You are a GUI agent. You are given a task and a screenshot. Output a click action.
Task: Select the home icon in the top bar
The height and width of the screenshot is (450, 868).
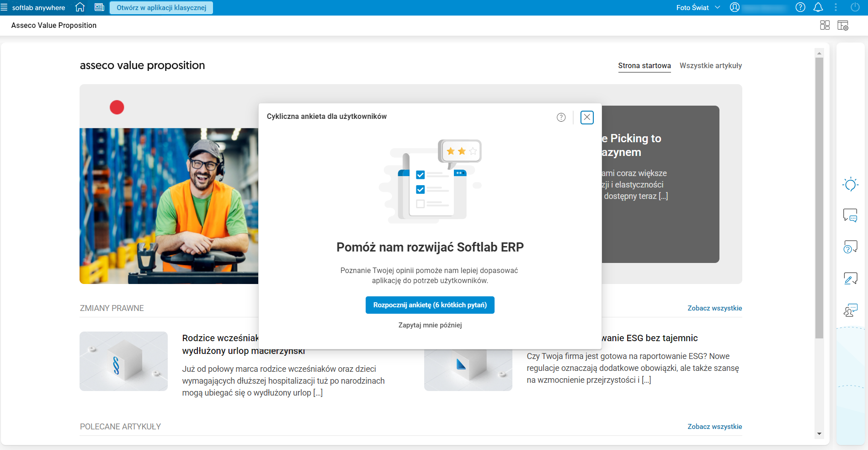pyautogui.click(x=80, y=7)
